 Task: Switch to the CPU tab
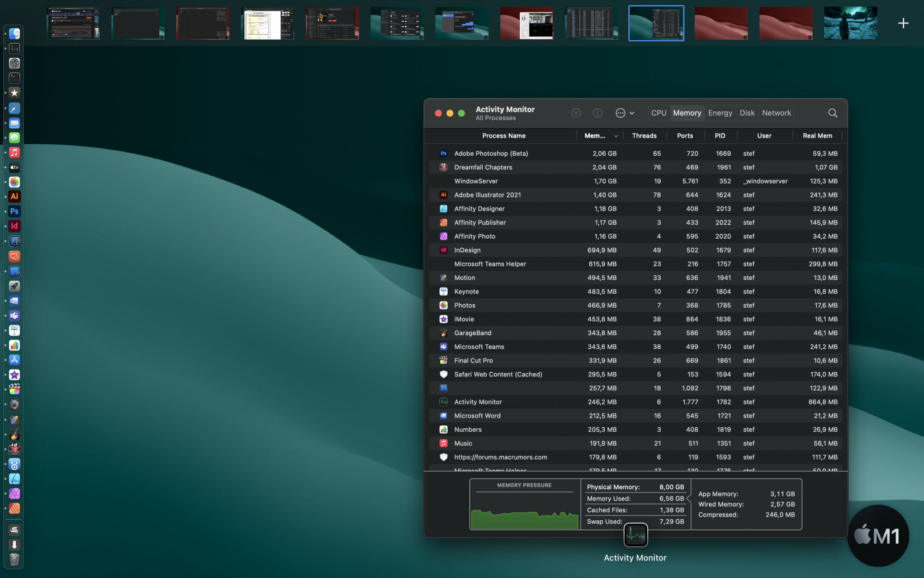click(658, 113)
